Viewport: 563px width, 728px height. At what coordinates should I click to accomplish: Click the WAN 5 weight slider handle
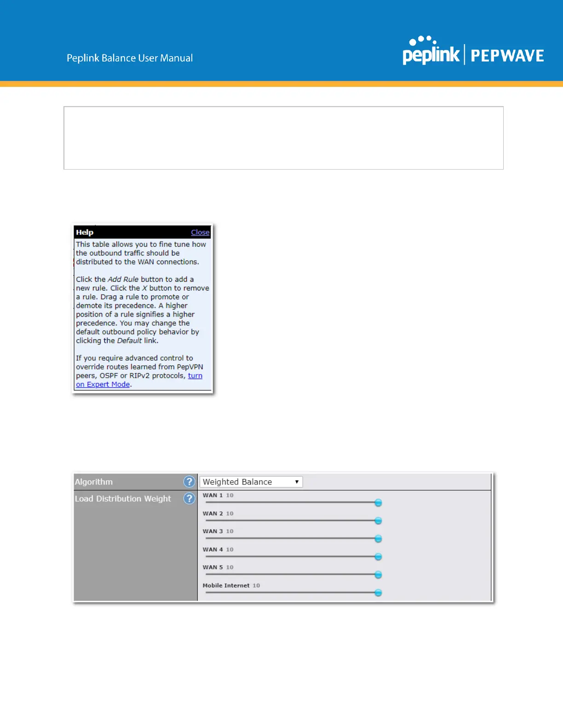click(378, 574)
